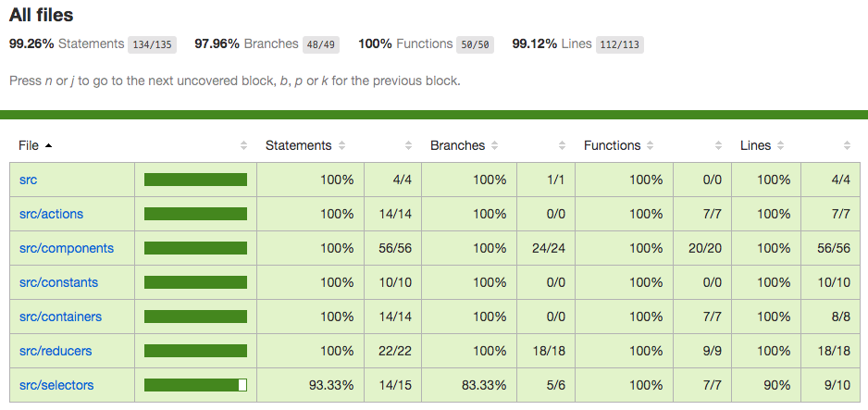Screen dimensions: 868x410
Task: Open the src/selectors directory link
Action: (x=56, y=386)
